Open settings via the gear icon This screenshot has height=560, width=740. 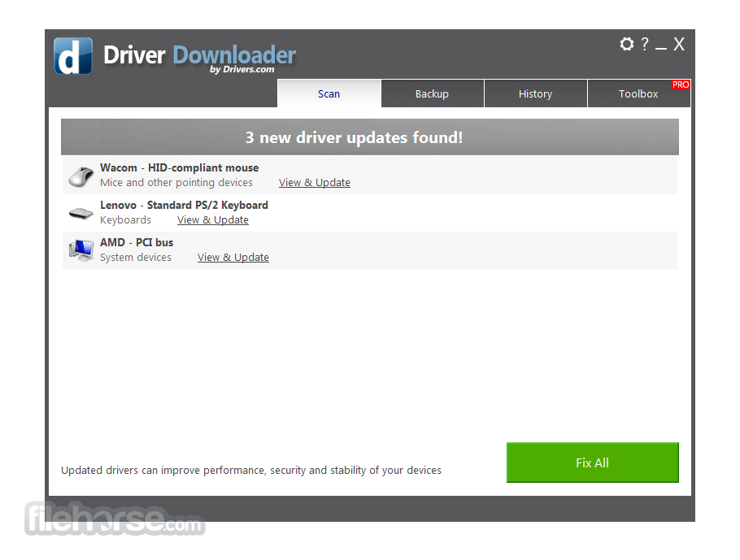click(x=626, y=44)
